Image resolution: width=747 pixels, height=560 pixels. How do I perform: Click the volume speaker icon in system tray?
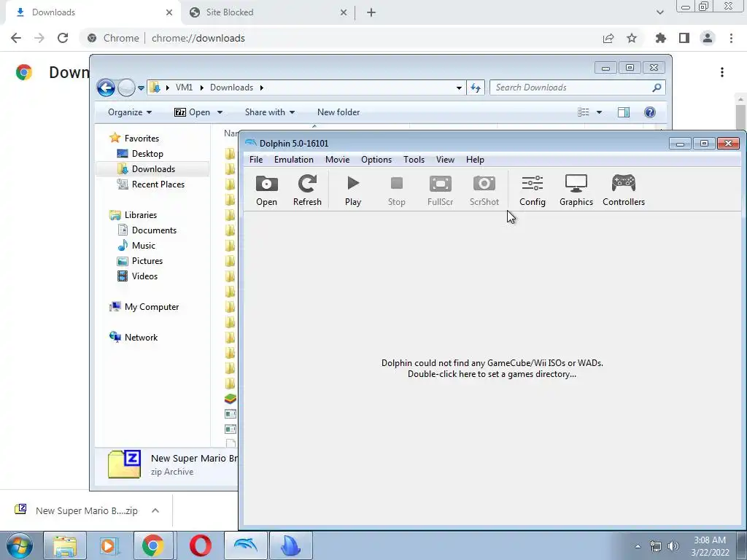pyautogui.click(x=673, y=546)
